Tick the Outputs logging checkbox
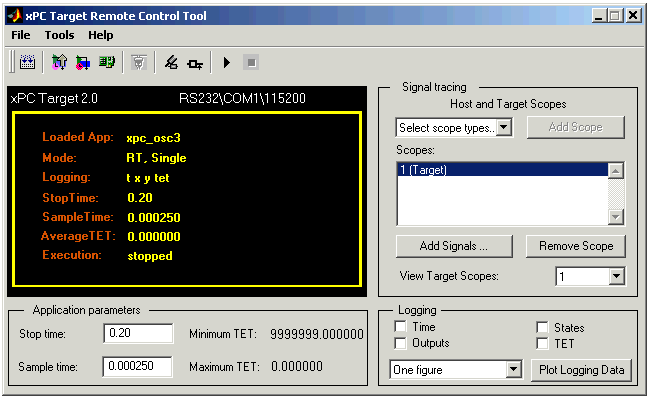The height and width of the screenshot is (399, 652). 400,343
